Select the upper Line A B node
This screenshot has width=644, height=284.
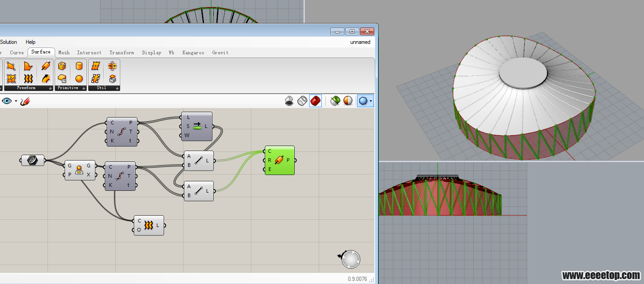click(199, 161)
